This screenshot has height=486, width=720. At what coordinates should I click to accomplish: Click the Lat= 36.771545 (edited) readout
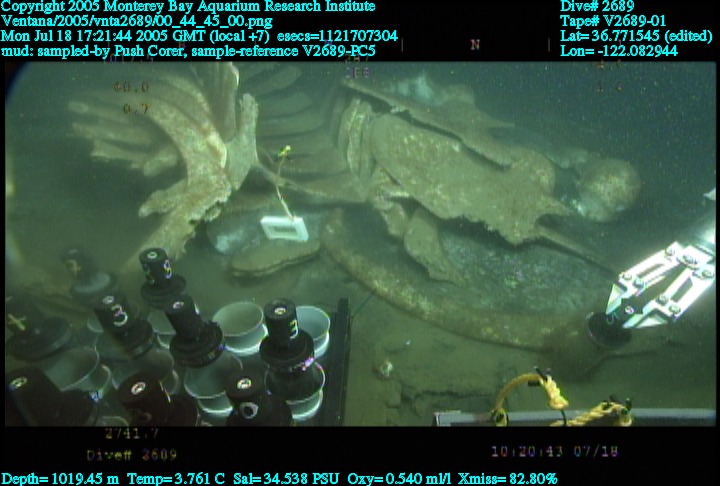pyautogui.click(x=638, y=36)
